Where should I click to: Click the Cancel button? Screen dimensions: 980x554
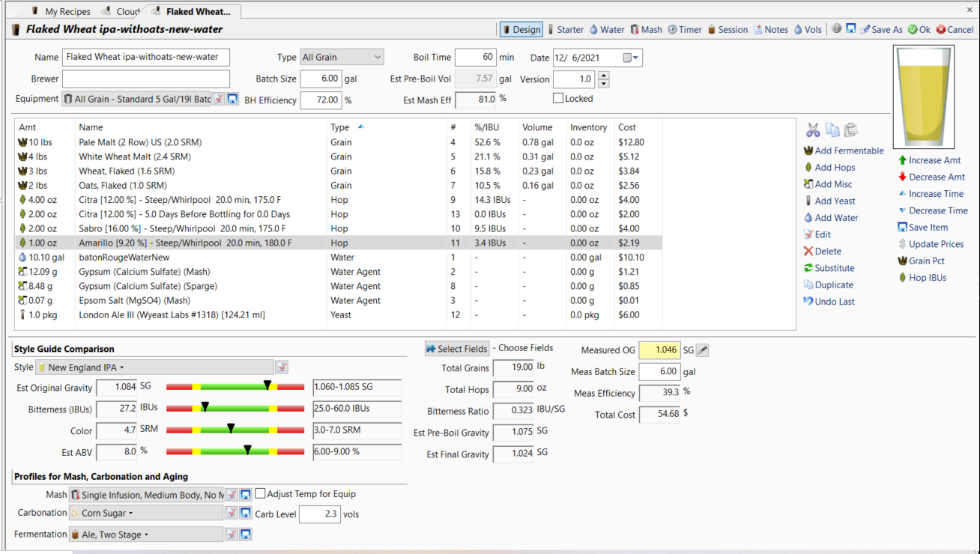[x=955, y=29]
